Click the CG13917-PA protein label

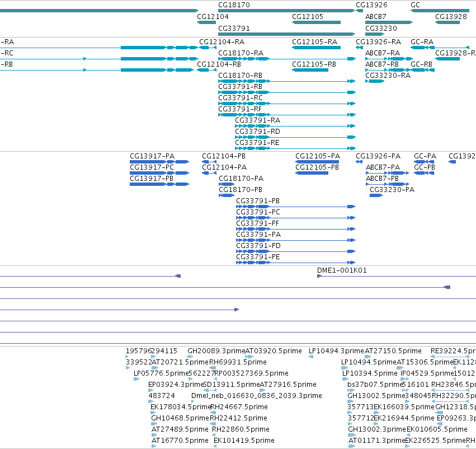tap(152, 156)
